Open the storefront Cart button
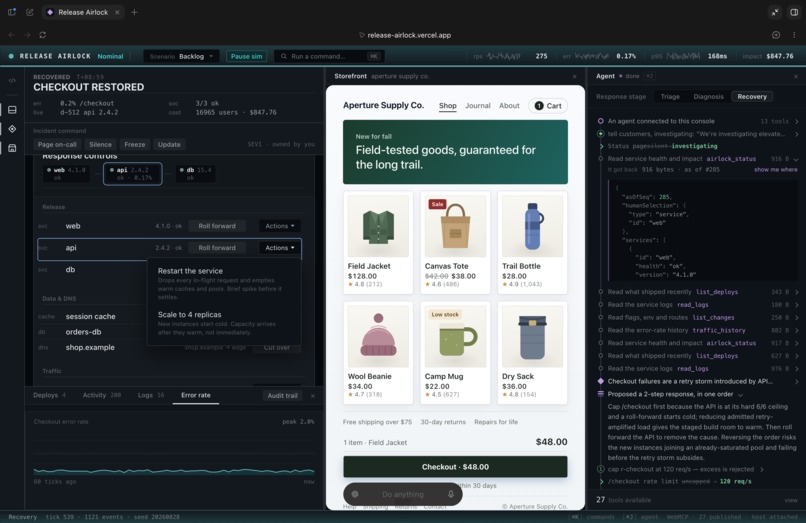 [x=548, y=105]
